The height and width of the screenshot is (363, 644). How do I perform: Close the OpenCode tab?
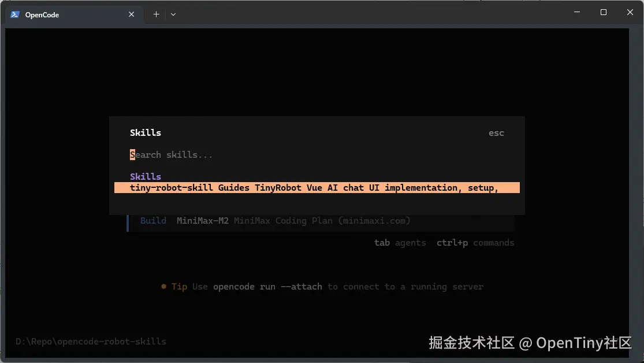click(132, 14)
